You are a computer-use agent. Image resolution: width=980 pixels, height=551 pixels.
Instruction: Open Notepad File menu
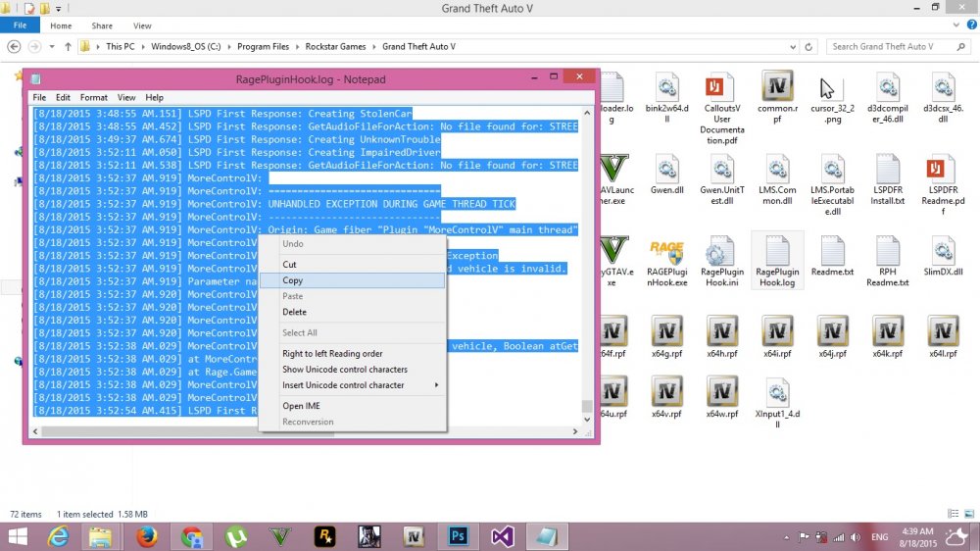pyautogui.click(x=39, y=98)
